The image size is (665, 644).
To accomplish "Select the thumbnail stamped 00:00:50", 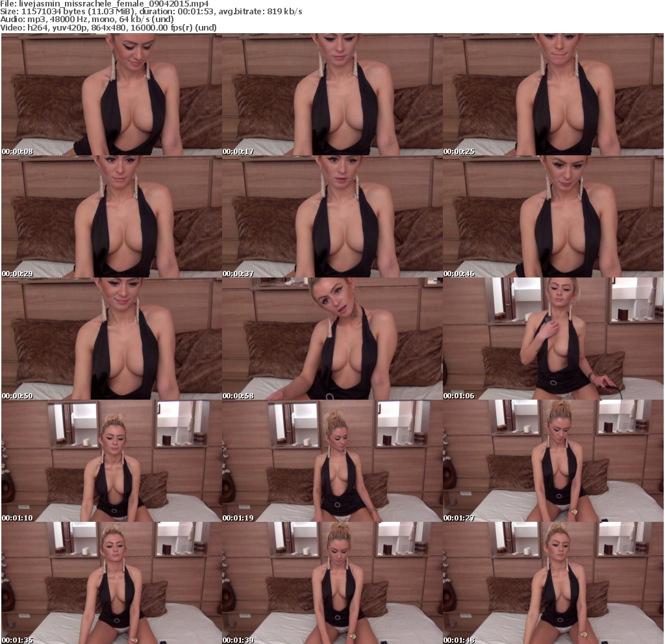I will [112, 339].
